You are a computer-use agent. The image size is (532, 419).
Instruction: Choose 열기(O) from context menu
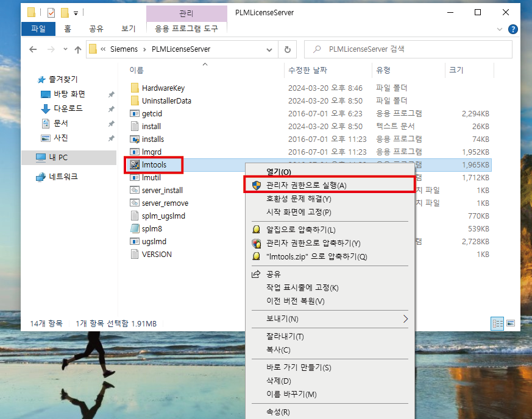coord(330,172)
